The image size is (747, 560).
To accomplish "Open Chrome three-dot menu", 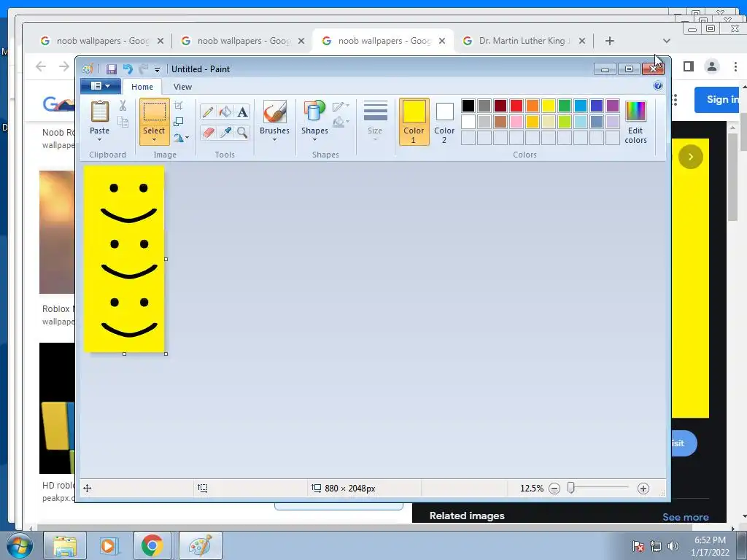I will (735, 66).
